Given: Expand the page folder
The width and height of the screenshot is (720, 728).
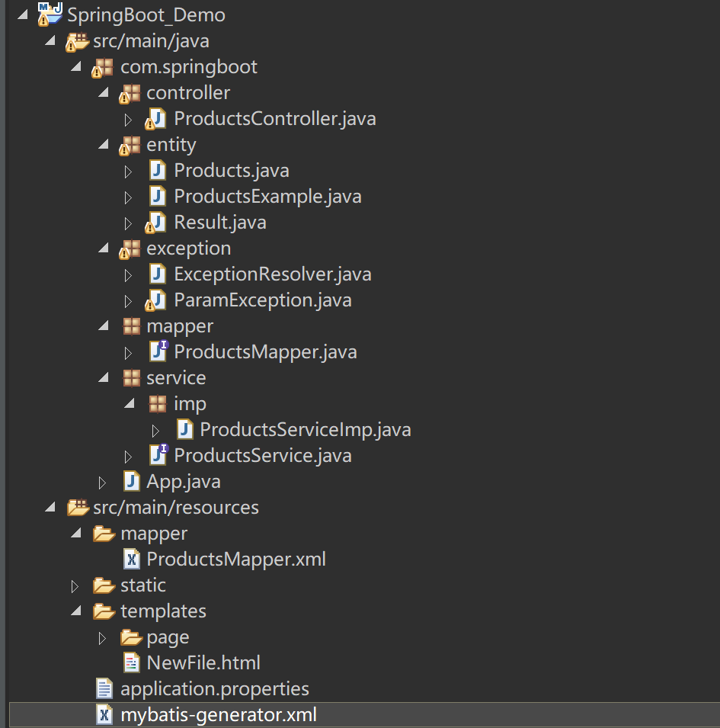Looking at the screenshot, I should click(x=103, y=638).
